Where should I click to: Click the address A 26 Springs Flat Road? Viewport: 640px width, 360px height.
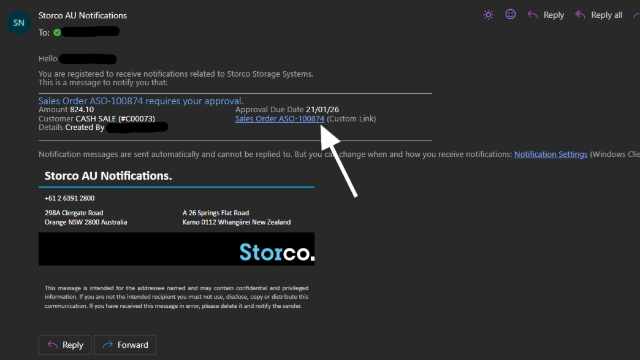point(216,213)
